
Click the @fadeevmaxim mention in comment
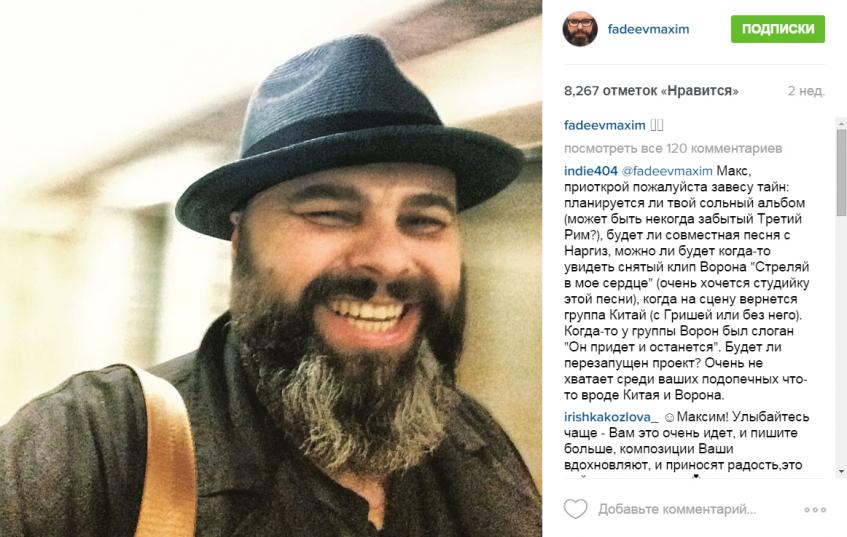point(667,171)
